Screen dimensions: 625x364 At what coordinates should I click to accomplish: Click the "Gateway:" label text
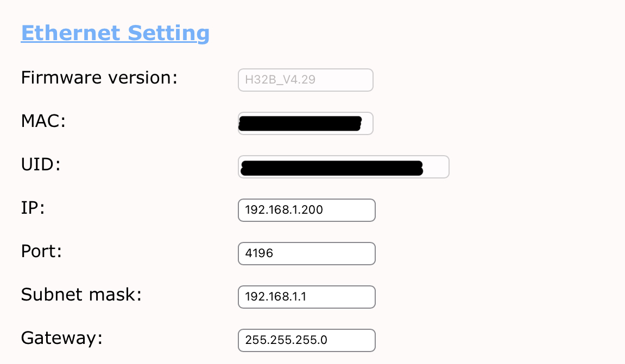pyautogui.click(x=61, y=339)
